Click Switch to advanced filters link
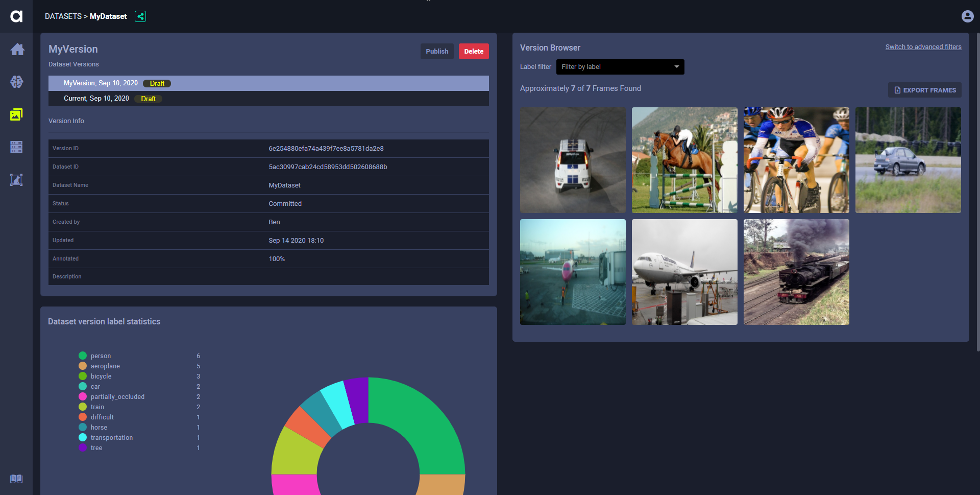The width and height of the screenshot is (980, 495). point(923,47)
